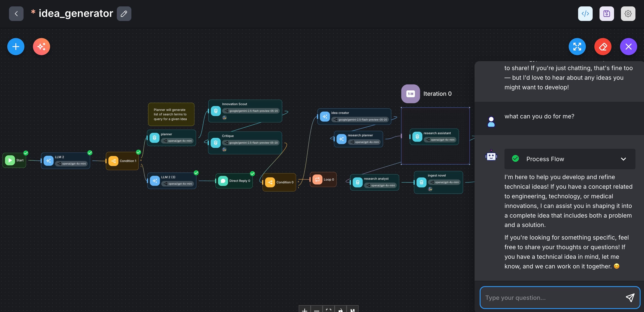Clear the canvas with the eraser icon

point(603,46)
